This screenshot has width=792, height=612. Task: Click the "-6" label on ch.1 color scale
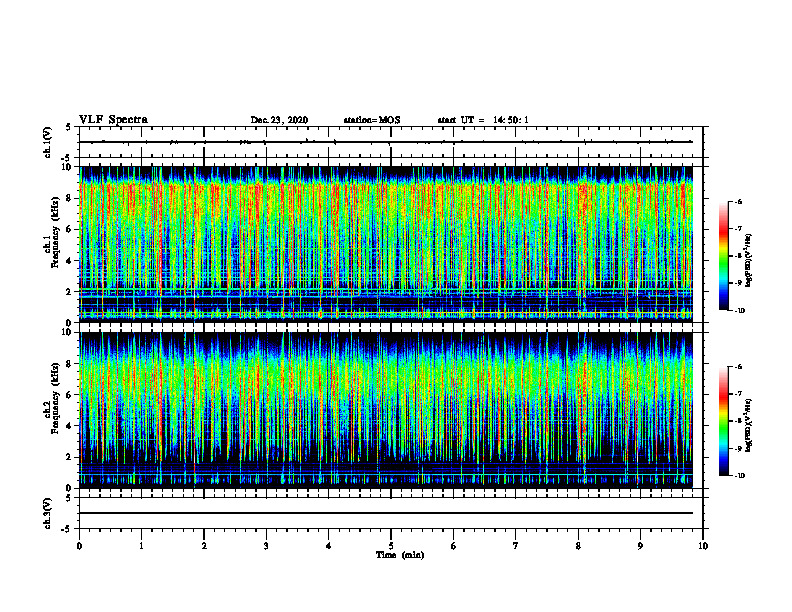click(x=738, y=202)
